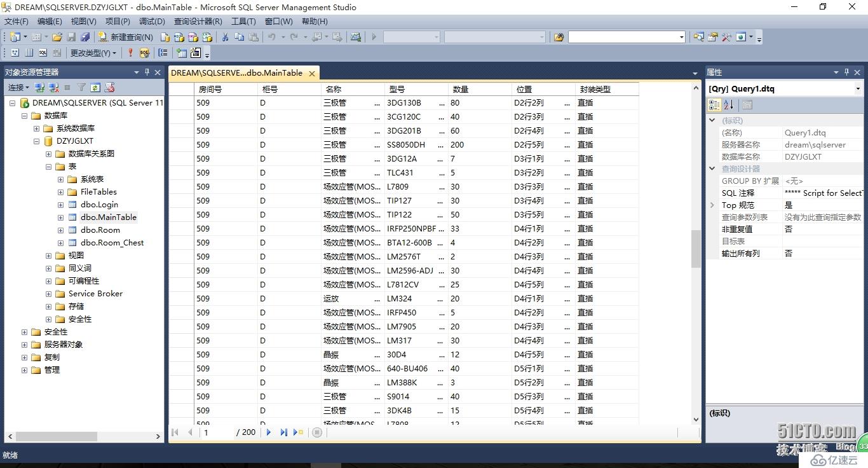Close the dbo.MainTable document tab

pyautogui.click(x=312, y=74)
